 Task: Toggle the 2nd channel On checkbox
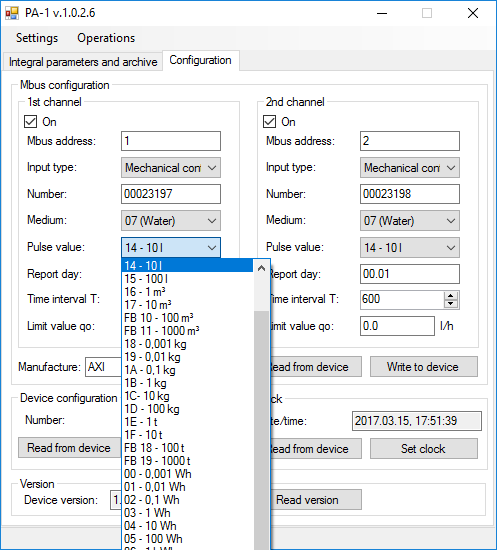click(269, 122)
